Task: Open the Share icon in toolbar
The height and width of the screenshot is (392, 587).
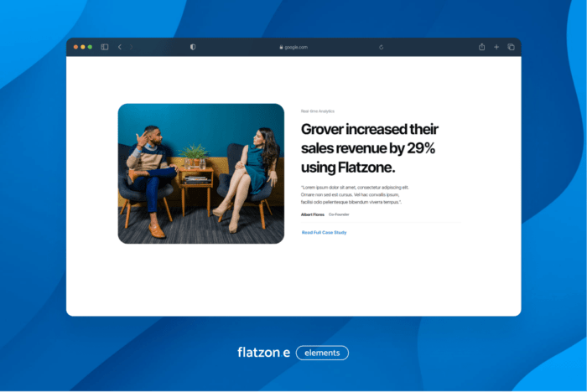Action: point(482,47)
